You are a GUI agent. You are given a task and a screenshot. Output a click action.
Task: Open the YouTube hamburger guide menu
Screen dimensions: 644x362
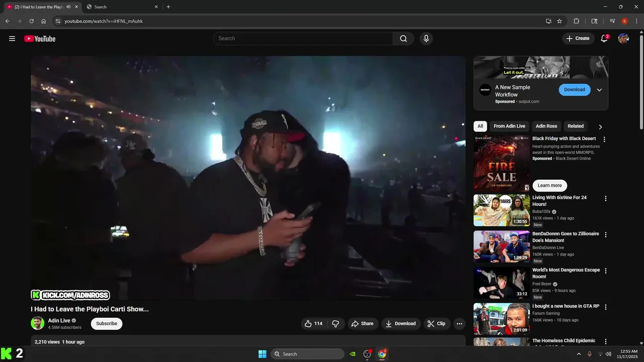[12, 39]
